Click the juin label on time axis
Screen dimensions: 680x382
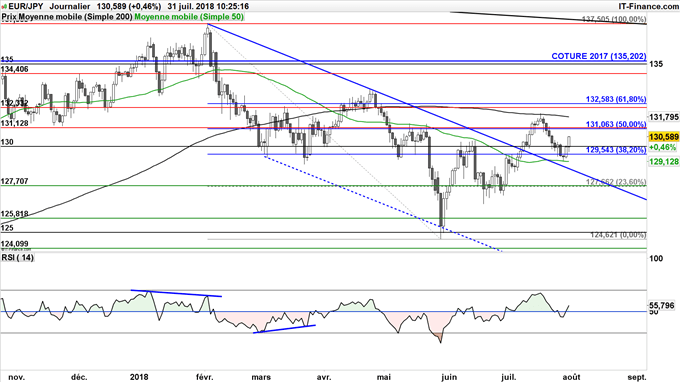pos(448,377)
